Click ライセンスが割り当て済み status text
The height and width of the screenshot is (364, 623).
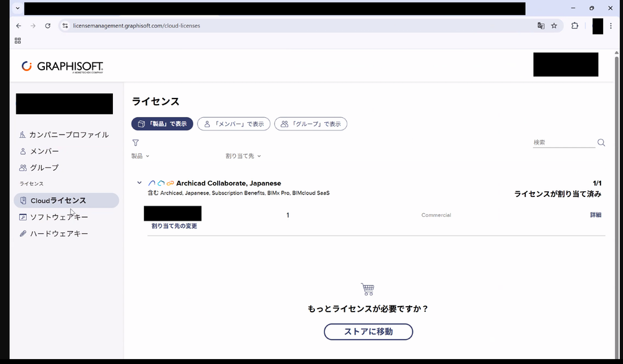tap(558, 194)
